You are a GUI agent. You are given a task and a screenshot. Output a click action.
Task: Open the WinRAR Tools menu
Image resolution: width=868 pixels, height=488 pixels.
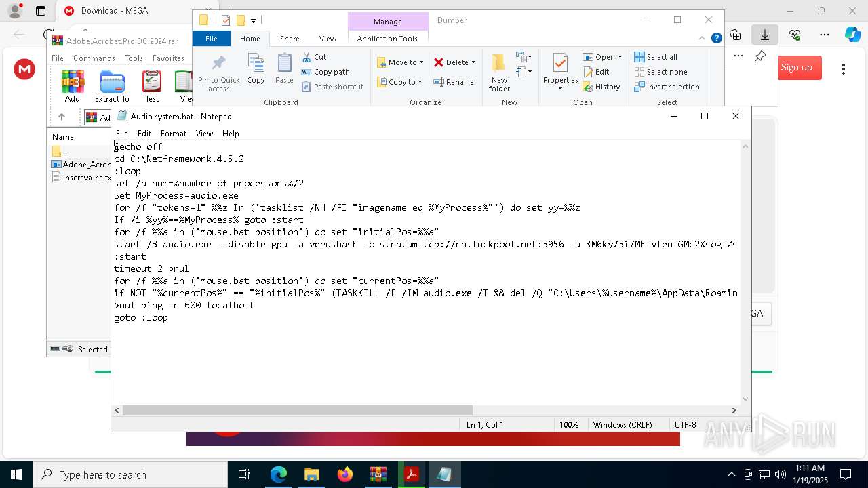tap(134, 58)
